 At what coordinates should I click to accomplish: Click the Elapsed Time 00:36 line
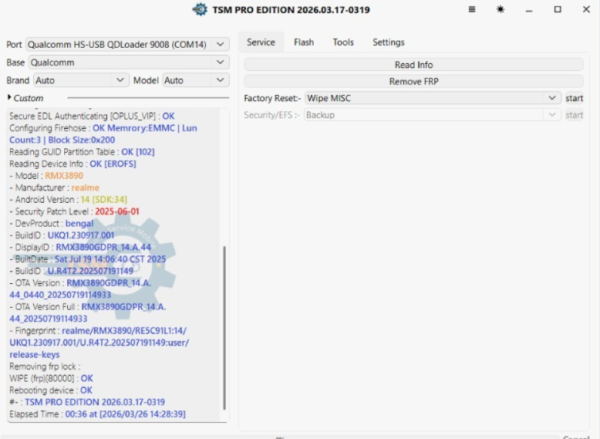[x=97, y=414]
